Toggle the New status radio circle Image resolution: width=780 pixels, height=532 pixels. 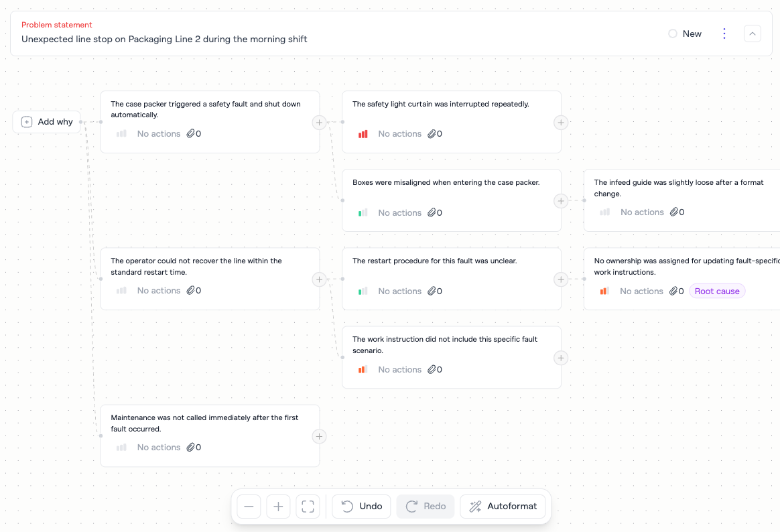pyautogui.click(x=673, y=34)
